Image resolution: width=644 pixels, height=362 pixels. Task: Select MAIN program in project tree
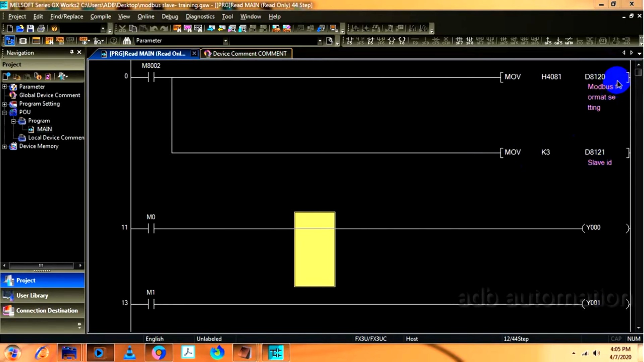(x=44, y=129)
